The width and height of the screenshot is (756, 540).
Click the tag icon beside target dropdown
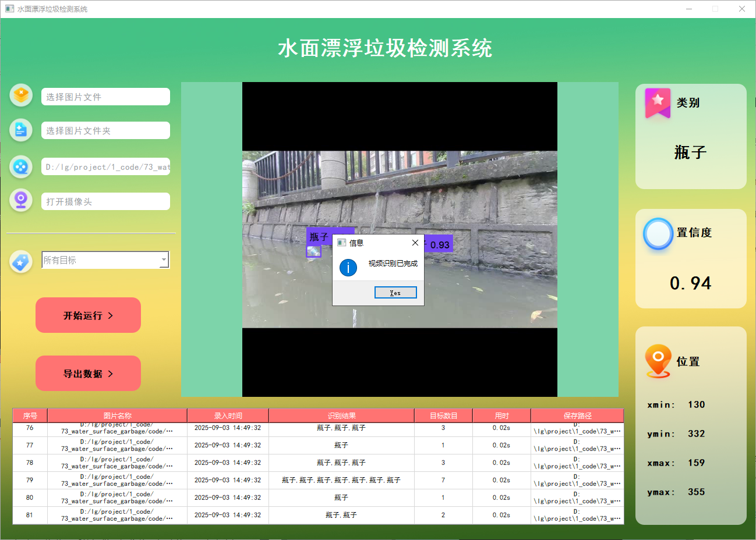click(x=21, y=262)
